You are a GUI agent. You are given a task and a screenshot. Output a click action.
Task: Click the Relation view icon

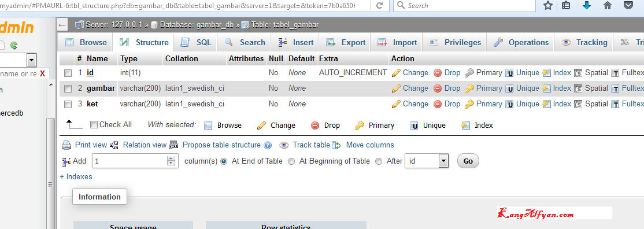[114, 145]
